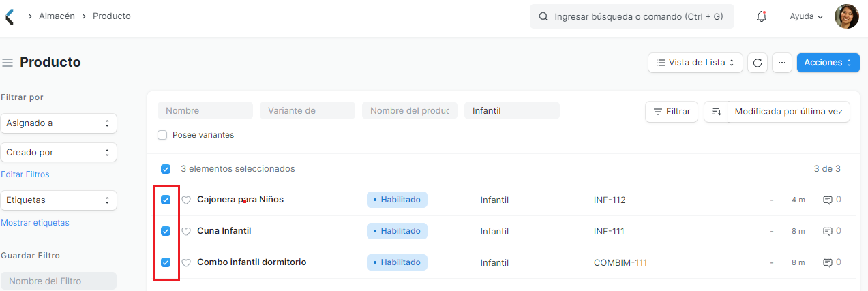Click the Nombre filter field
The height and width of the screenshot is (291, 868).
(x=205, y=110)
